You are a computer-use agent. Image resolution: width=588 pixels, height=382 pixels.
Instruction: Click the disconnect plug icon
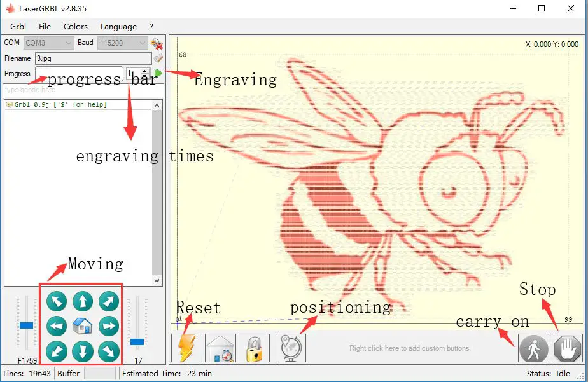pyautogui.click(x=157, y=44)
